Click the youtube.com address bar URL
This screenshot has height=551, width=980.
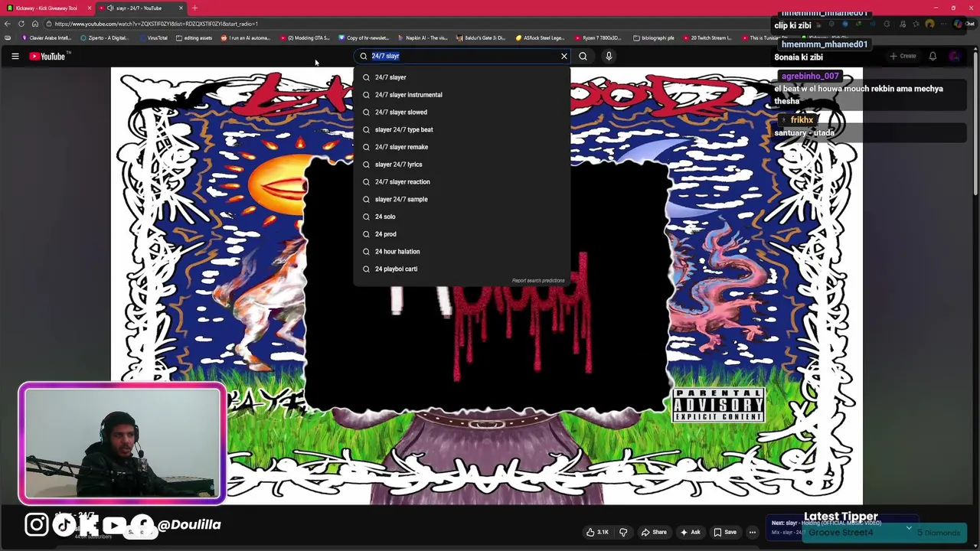coord(156,24)
